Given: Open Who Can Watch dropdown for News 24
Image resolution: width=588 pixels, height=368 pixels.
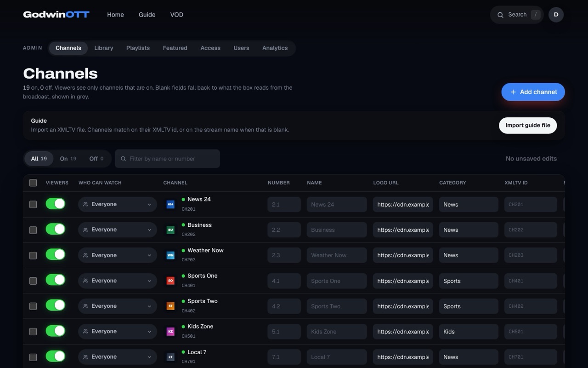Looking at the screenshot, I should [x=118, y=204].
